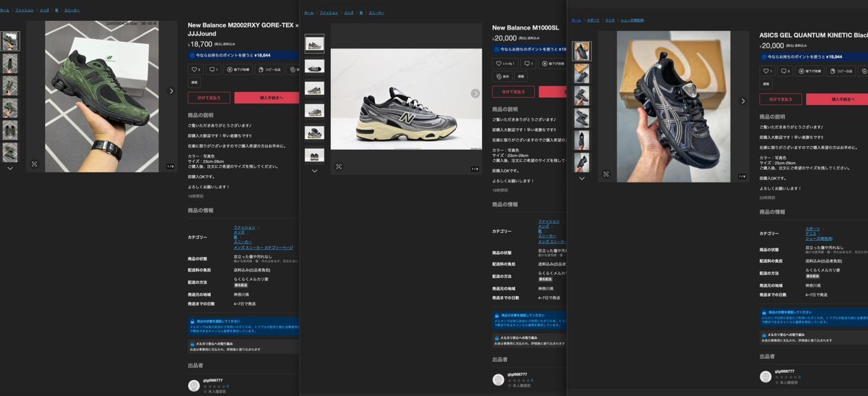Image resolution: width=868 pixels, height=396 pixels.
Task: Open the points banner ¥18,644 on M2002RXY
Action: tap(243, 56)
